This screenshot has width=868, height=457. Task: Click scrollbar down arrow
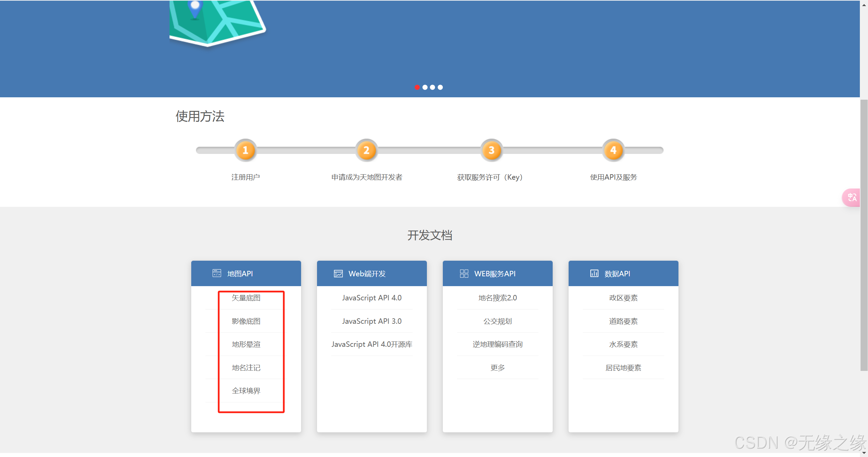click(864, 453)
